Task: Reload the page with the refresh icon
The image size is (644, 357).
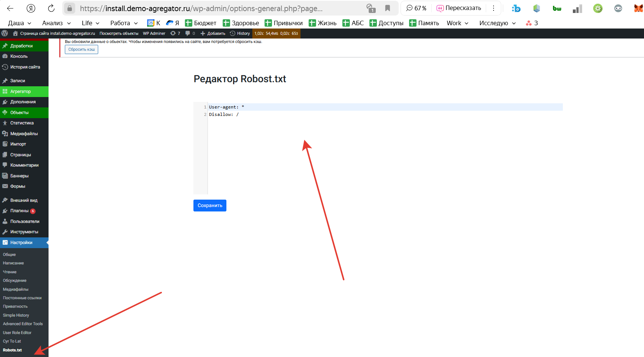Action: (x=51, y=8)
